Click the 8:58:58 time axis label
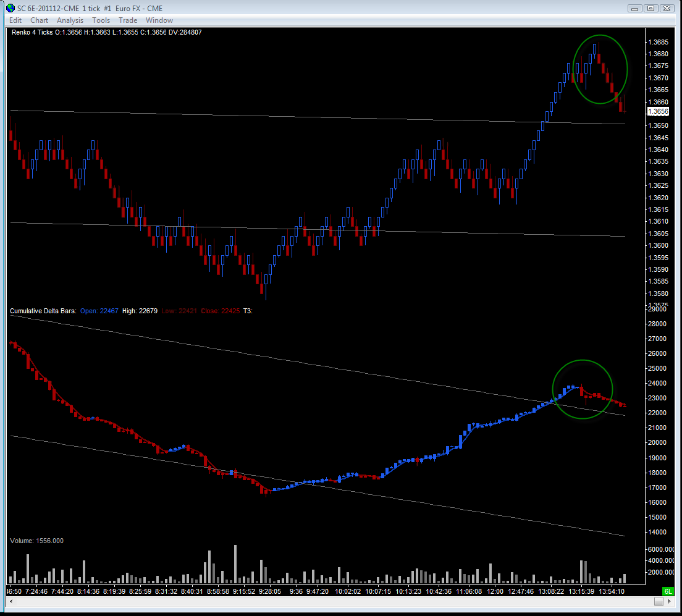The height and width of the screenshot is (616, 682). tap(218, 591)
